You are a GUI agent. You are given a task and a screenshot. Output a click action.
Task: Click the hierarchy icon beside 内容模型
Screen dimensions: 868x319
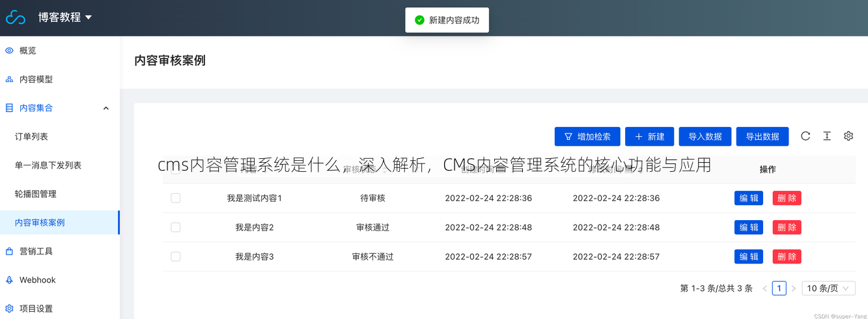coord(9,79)
